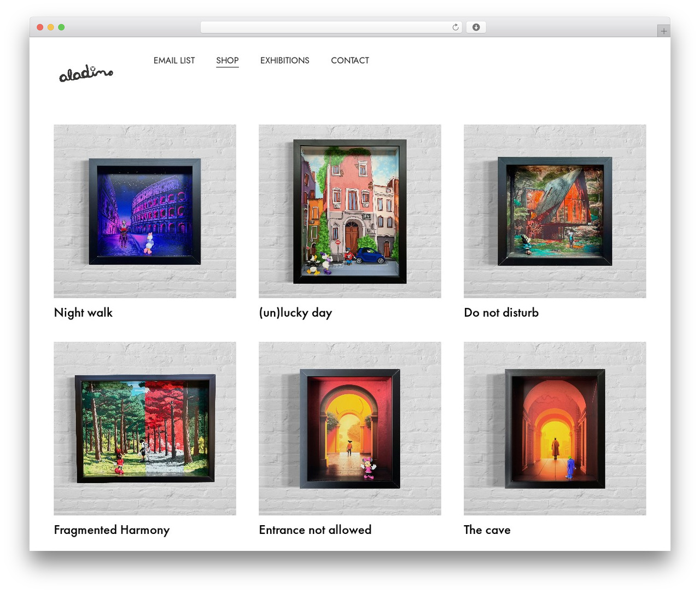Screen dimensions: 700x593
Task: Open the Fragmented Harmony artwork image
Action: coord(145,428)
